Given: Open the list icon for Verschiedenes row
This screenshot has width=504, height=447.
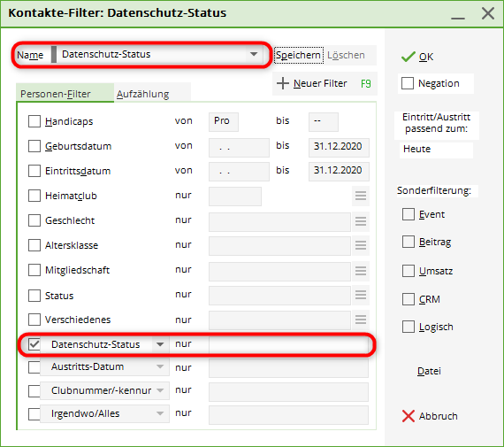Looking at the screenshot, I should click(x=361, y=320).
